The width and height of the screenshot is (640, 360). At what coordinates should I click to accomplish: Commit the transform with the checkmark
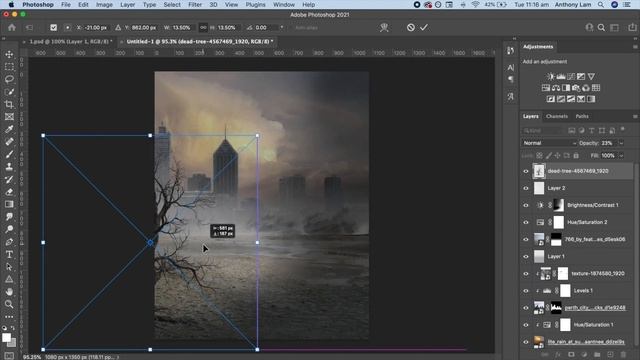(424, 27)
